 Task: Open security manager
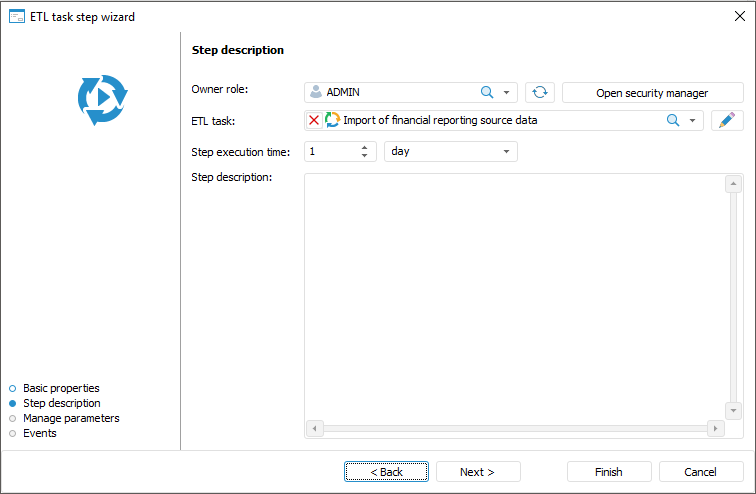pos(652,93)
